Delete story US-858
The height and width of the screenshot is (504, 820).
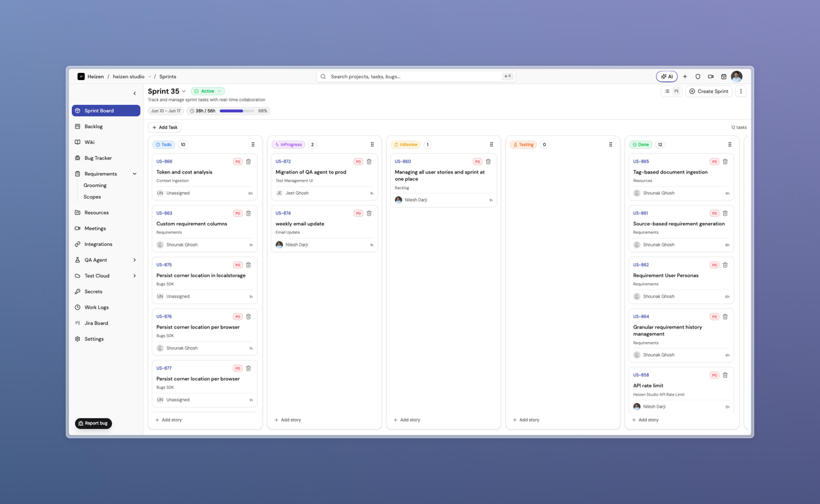pyautogui.click(x=725, y=375)
